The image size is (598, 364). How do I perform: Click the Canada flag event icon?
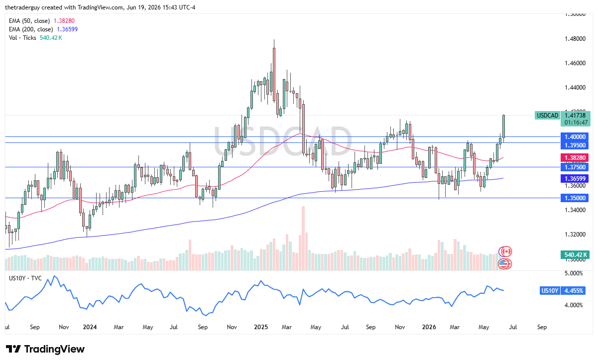506,251
